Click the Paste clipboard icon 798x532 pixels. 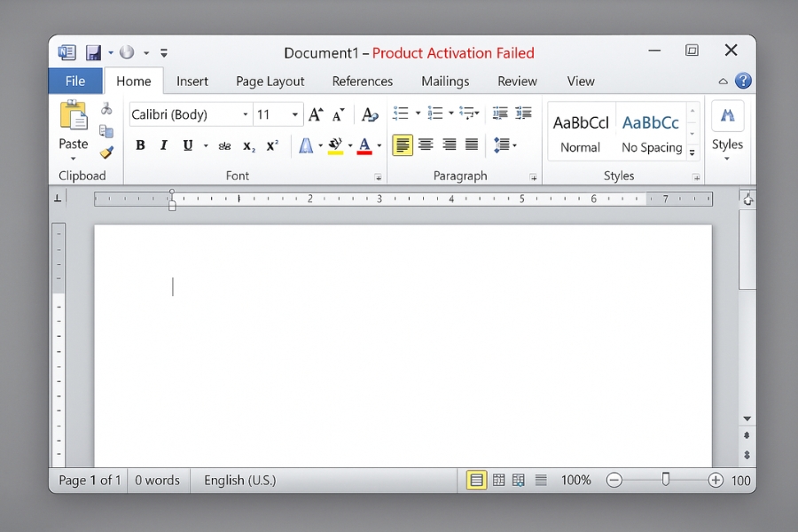(x=74, y=114)
